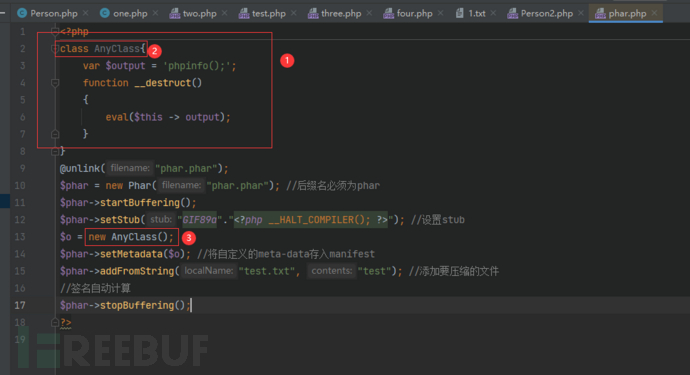The height and width of the screenshot is (375, 690).
Task: Click the three.php PHP file icon
Action: [x=313, y=14]
